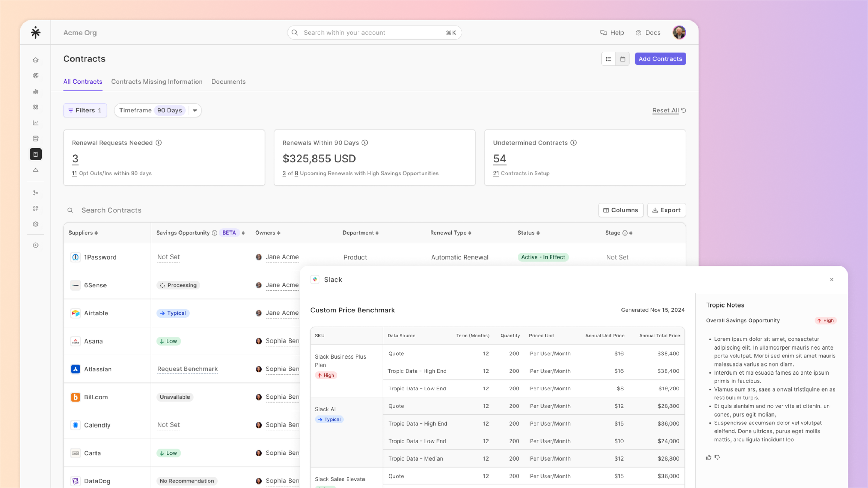Click Jane Acme owner in 1Password row
This screenshot has width=868, height=488.
pyautogui.click(x=282, y=257)
